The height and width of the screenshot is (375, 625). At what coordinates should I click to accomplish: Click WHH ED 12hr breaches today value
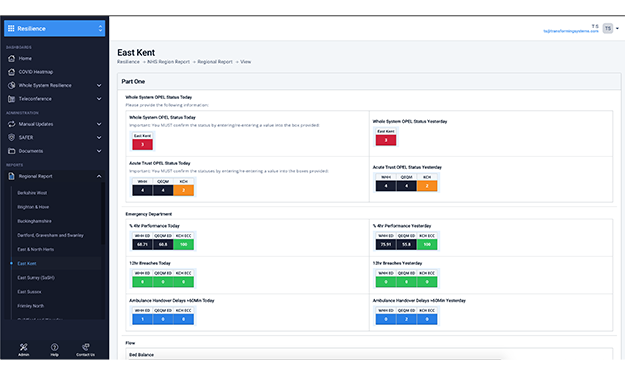click(x=142, y=282)
